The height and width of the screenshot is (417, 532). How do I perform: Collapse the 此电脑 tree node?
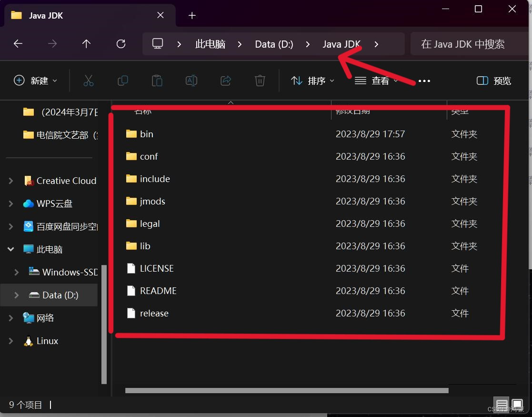tap(11, 249)
